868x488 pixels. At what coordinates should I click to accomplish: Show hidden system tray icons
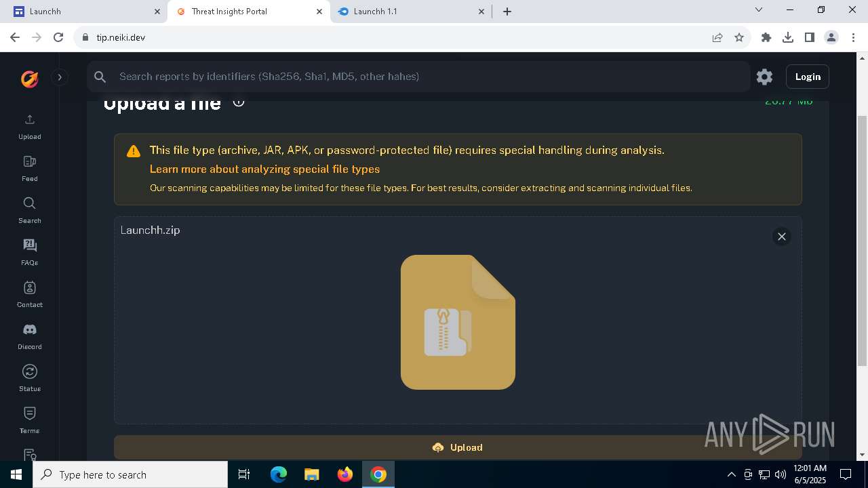[x=731, y=474]
